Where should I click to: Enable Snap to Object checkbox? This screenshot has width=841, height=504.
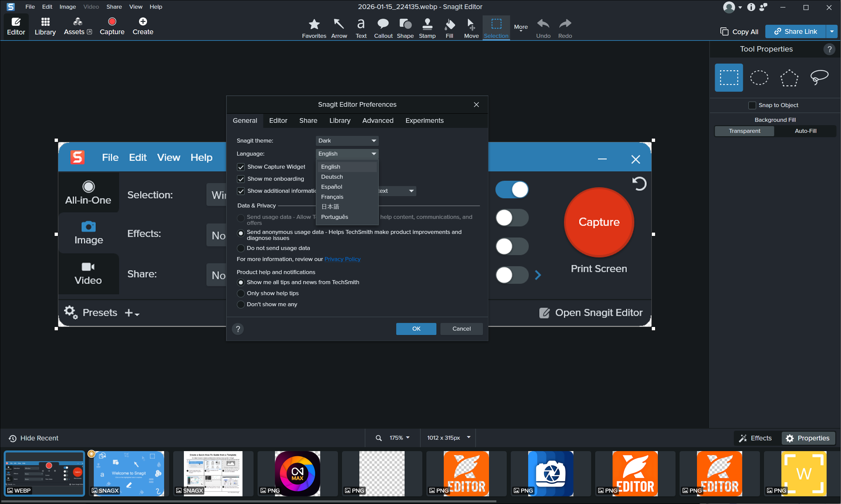point(752,105)
